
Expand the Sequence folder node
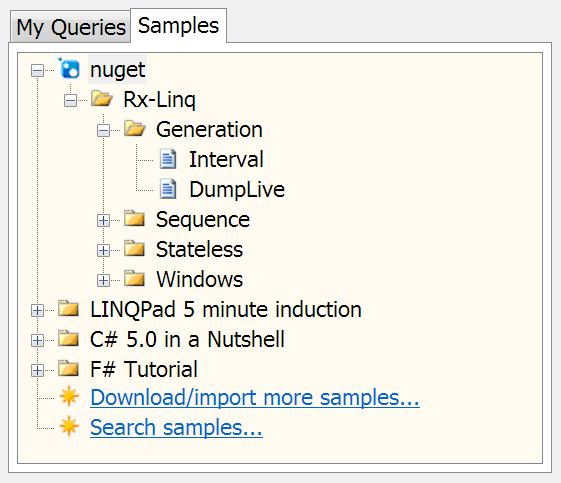click(103, 221)
